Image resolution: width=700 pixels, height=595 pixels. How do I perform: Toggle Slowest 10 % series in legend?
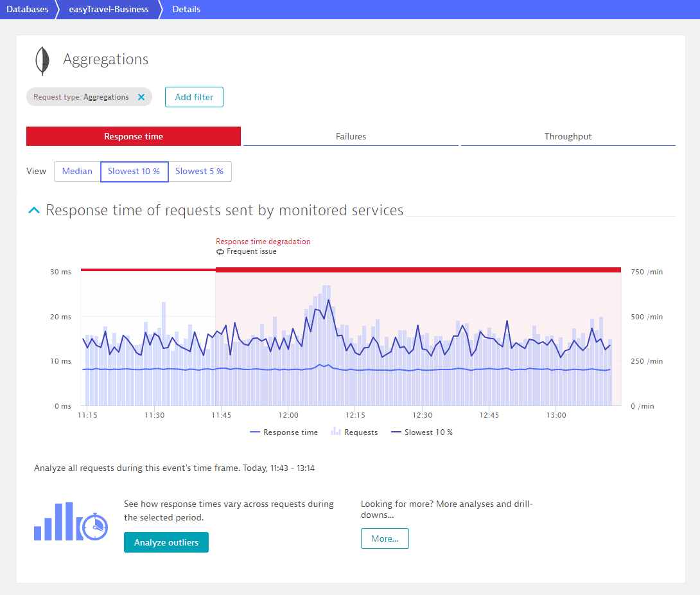coord(421,432)
